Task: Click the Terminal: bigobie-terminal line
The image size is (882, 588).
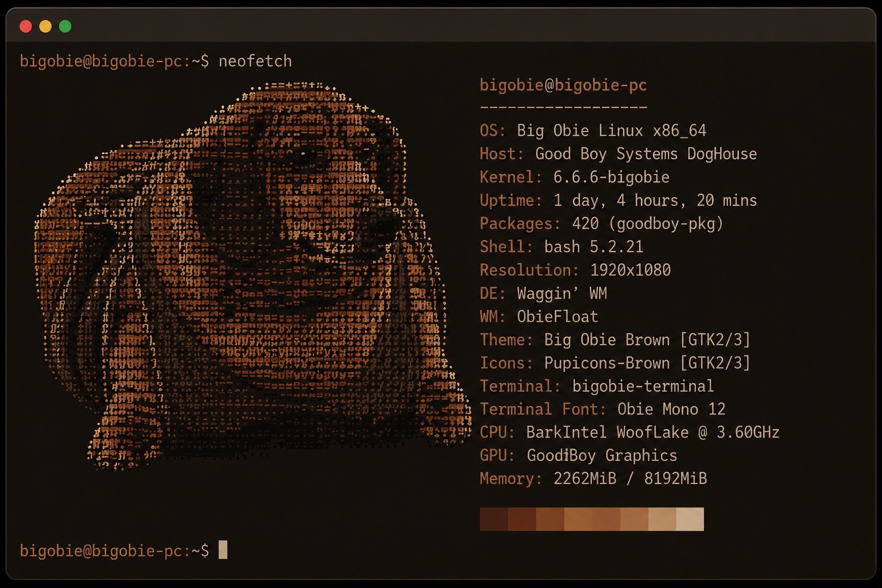Action: tap(597, 386)
